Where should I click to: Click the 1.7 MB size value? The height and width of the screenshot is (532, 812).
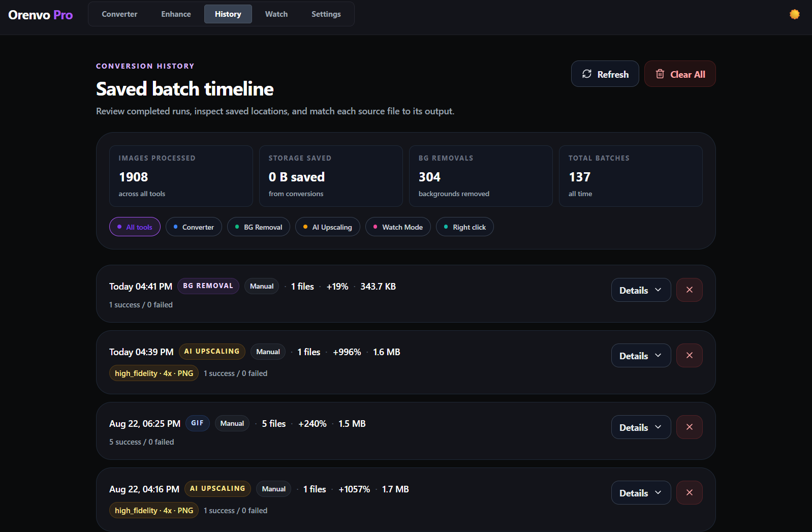coord(395,489)
